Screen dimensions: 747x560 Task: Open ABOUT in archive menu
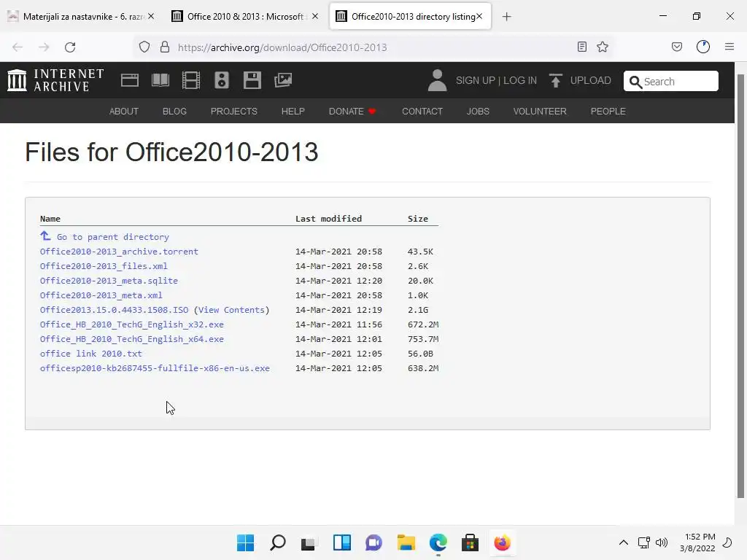[124, 112]
